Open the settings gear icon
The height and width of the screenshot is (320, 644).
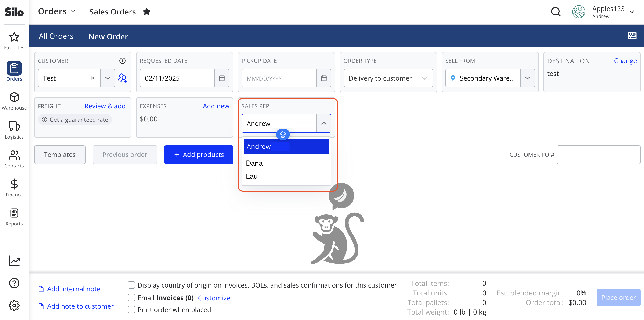coord(14,305)
